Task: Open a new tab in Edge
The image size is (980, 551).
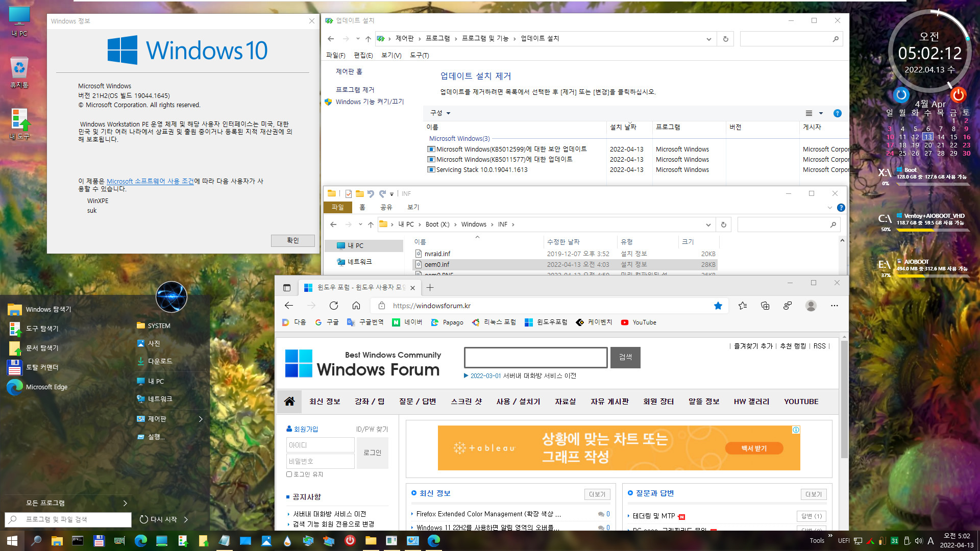Action: point(430,288)
